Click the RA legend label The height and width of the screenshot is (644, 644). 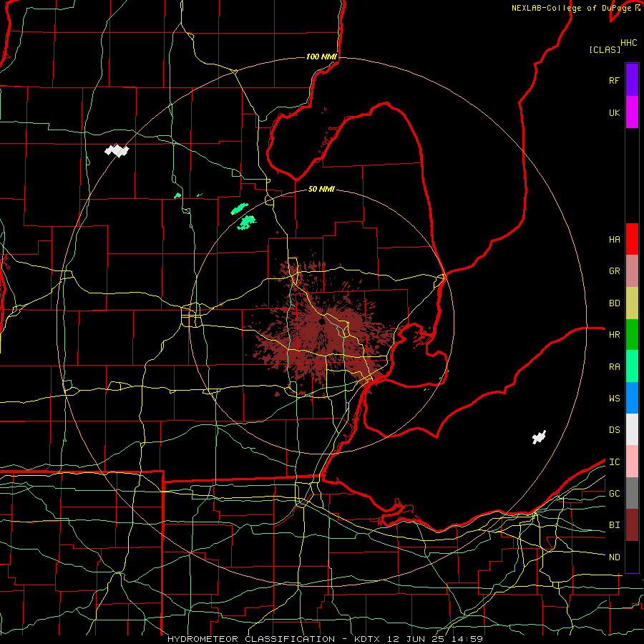click(x=614, y=367)
